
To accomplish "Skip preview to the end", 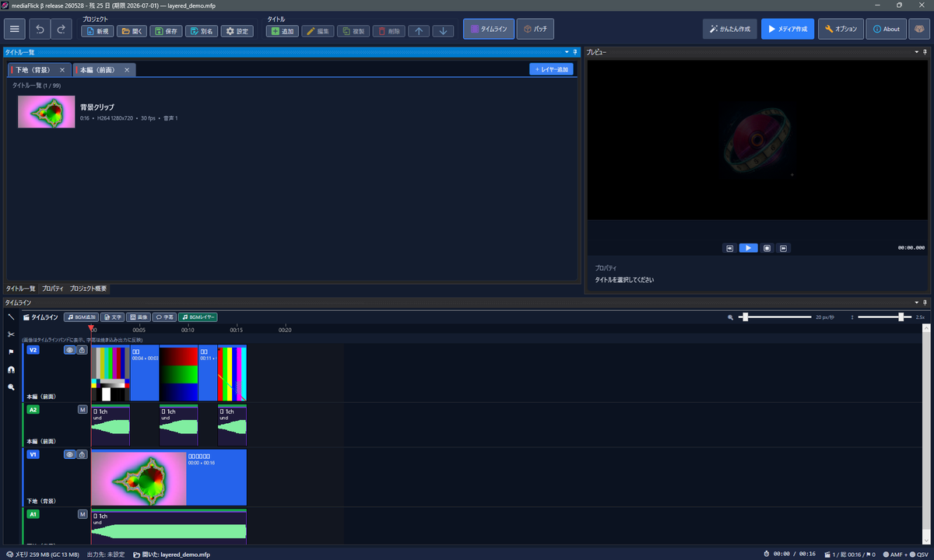I will point(784,248).
